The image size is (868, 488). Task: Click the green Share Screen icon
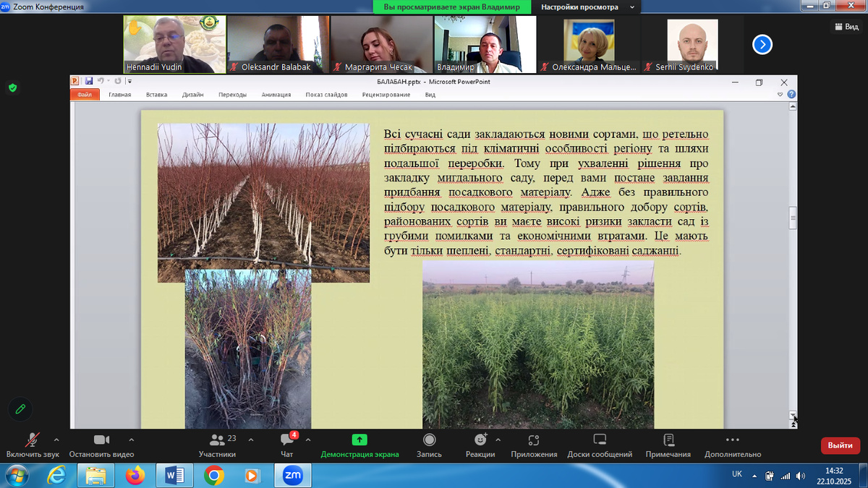tap(359, 440)
